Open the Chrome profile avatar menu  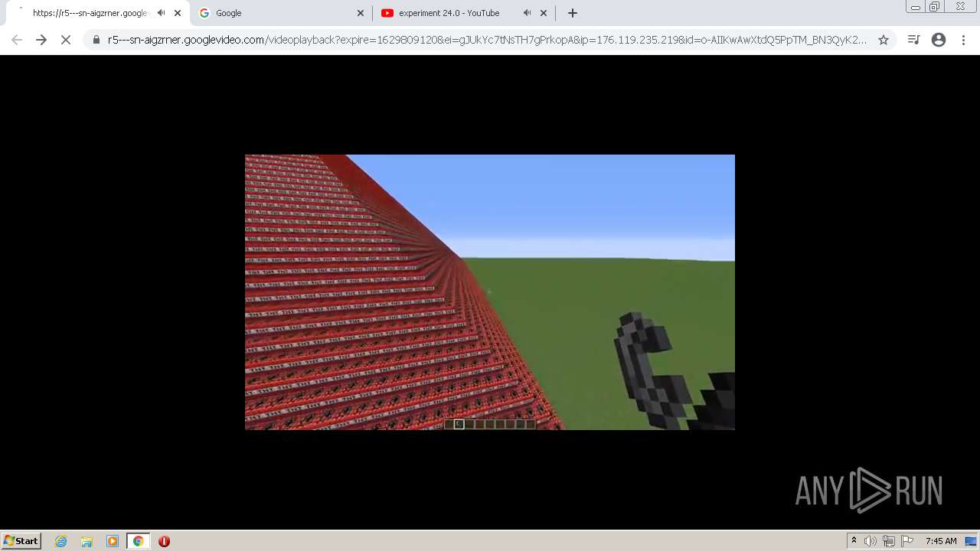pos(939,40)
